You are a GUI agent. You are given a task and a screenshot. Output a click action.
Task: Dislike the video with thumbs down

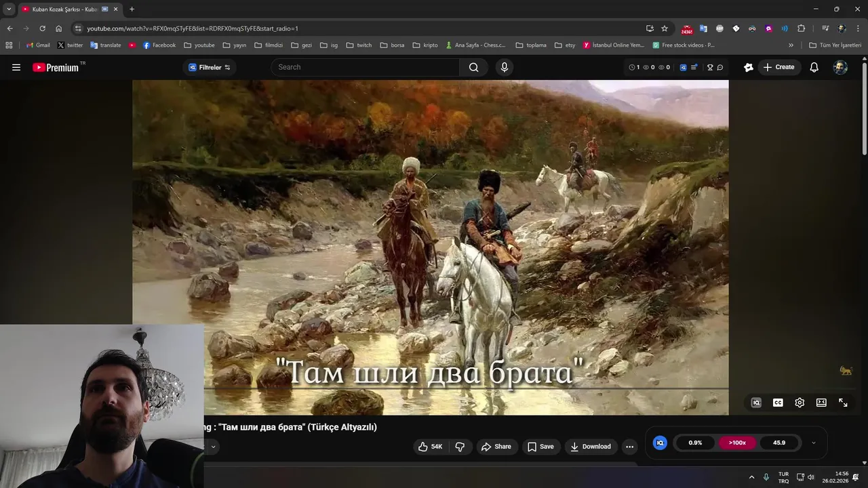[460, 447]
